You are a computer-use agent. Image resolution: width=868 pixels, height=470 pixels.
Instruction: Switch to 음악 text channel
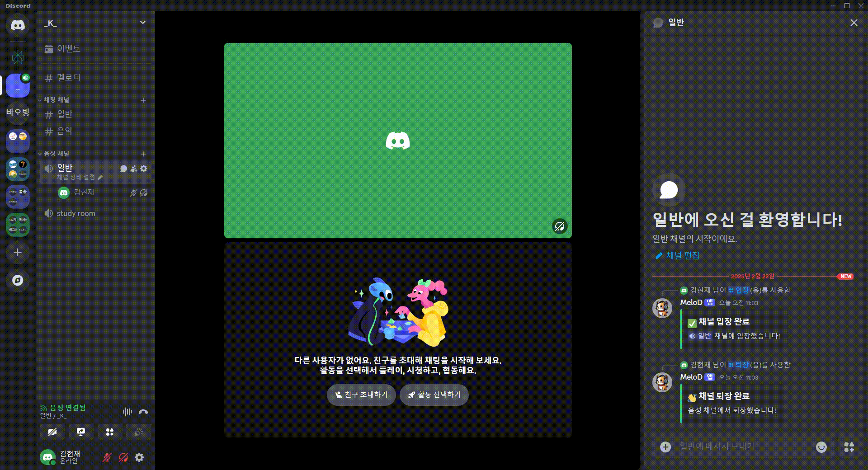tap(95, 131)
